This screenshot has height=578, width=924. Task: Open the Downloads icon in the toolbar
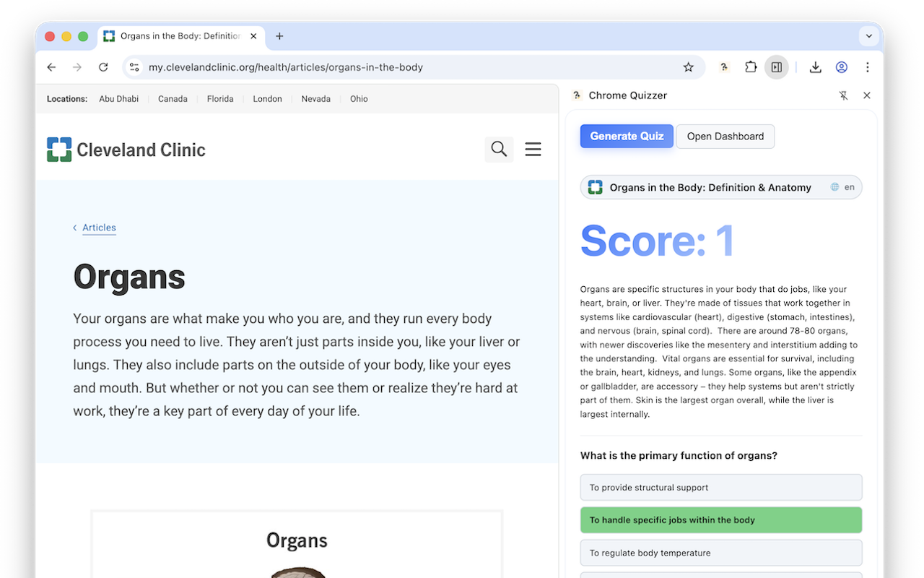(815, 66)
